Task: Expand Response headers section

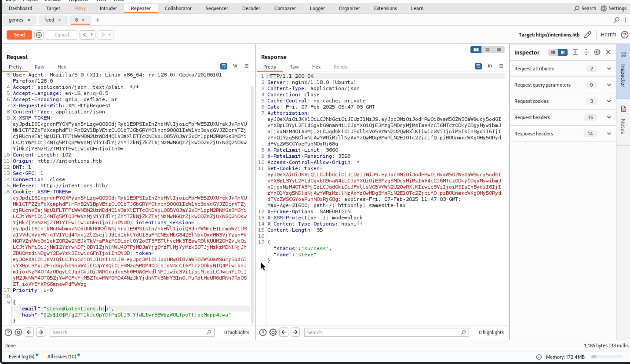Action: point(609,134)
